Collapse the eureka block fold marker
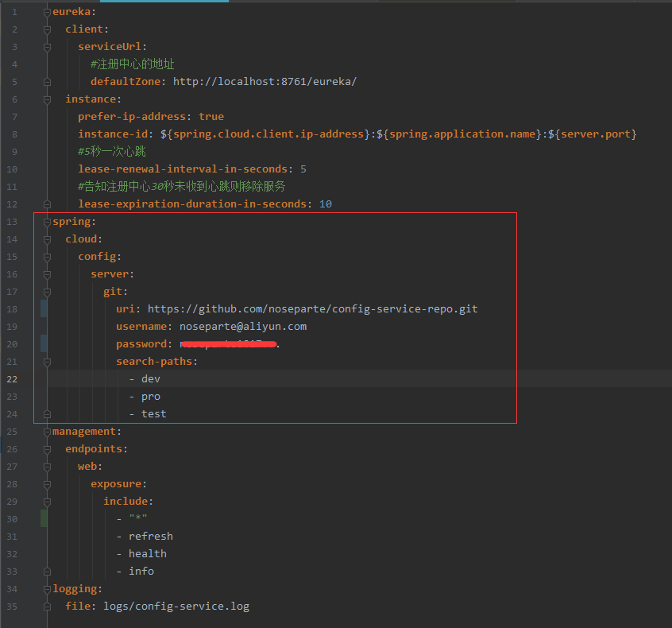The image size is (672, 628). (47, 13)
